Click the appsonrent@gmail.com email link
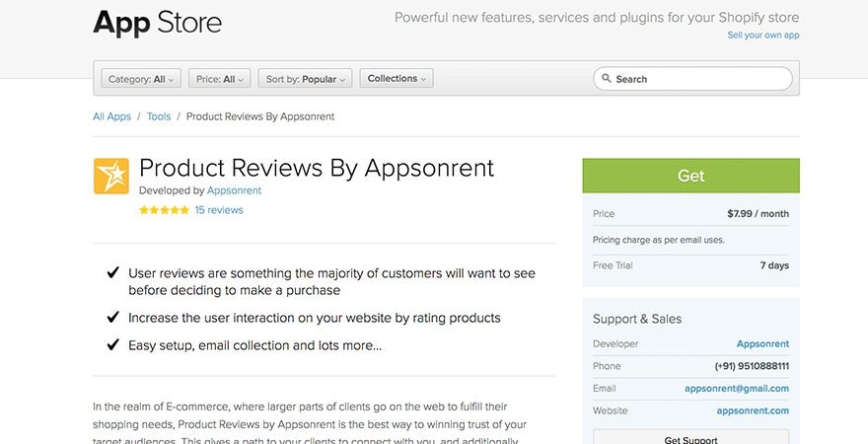This screenshot has height=444, width=868. point(737,389)
